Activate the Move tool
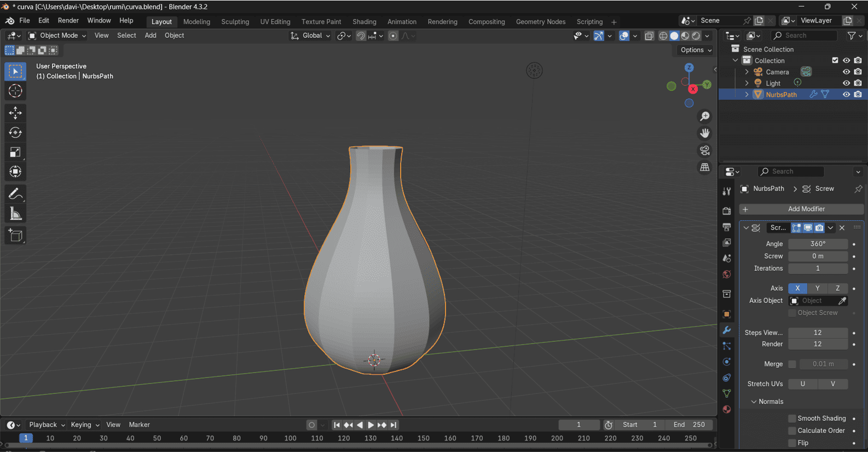The width and height of the screenshot is (868, 452). click(15, 113)
